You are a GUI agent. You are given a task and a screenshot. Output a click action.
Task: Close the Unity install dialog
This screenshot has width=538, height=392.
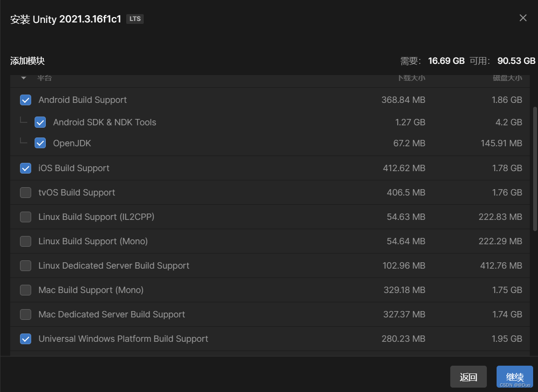click(523, 18)
